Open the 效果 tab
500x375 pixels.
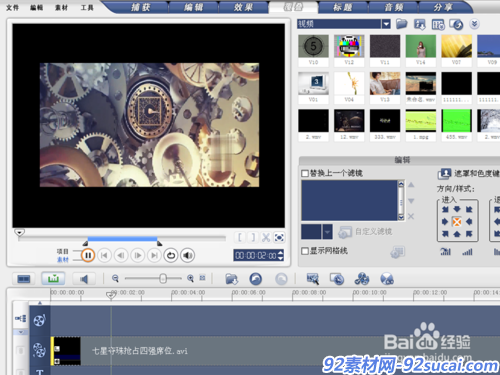tap(243, 7)
